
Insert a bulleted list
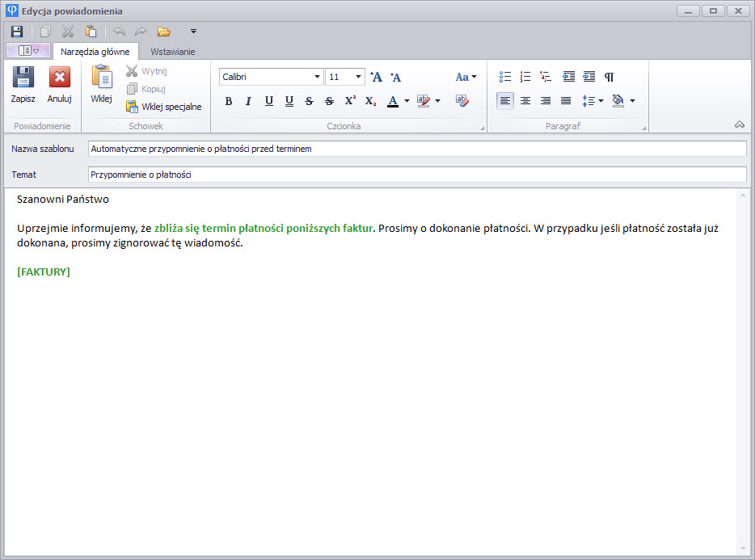coord(505,77)
